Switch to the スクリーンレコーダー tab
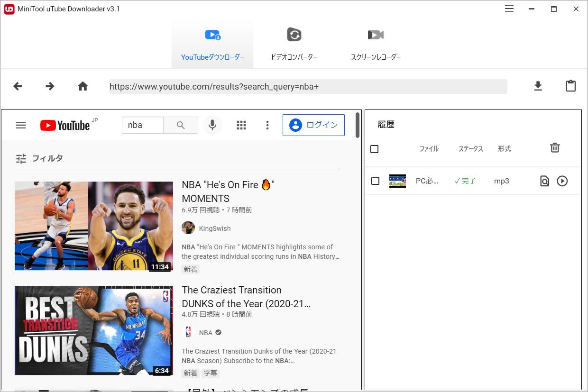588x392 pixels. (x=376, y=45)
